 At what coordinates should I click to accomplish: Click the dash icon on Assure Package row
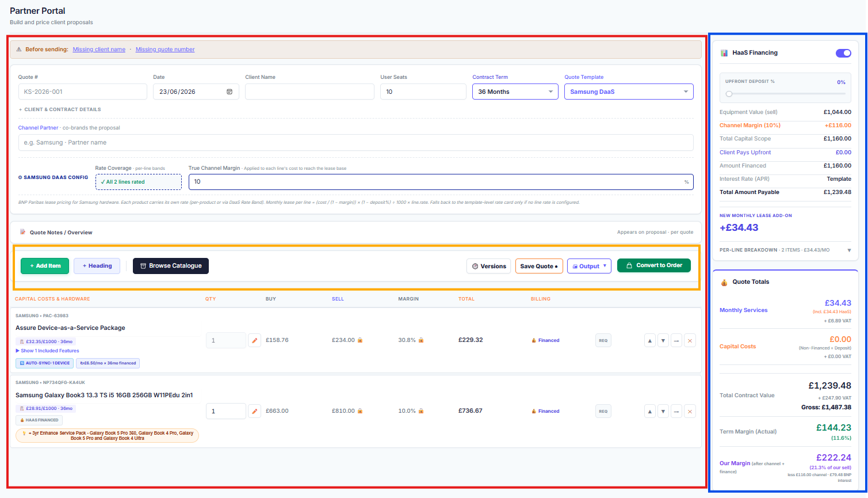point(676,340)
